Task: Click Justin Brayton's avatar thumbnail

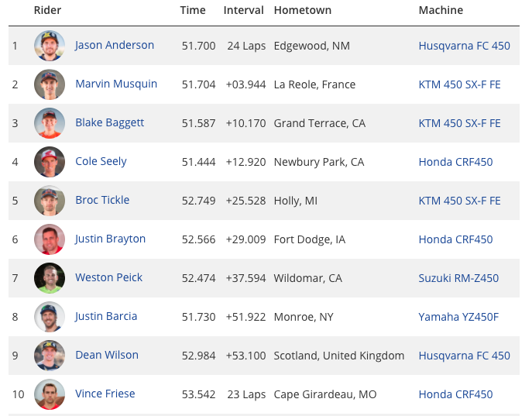Action: pos(50,239)
